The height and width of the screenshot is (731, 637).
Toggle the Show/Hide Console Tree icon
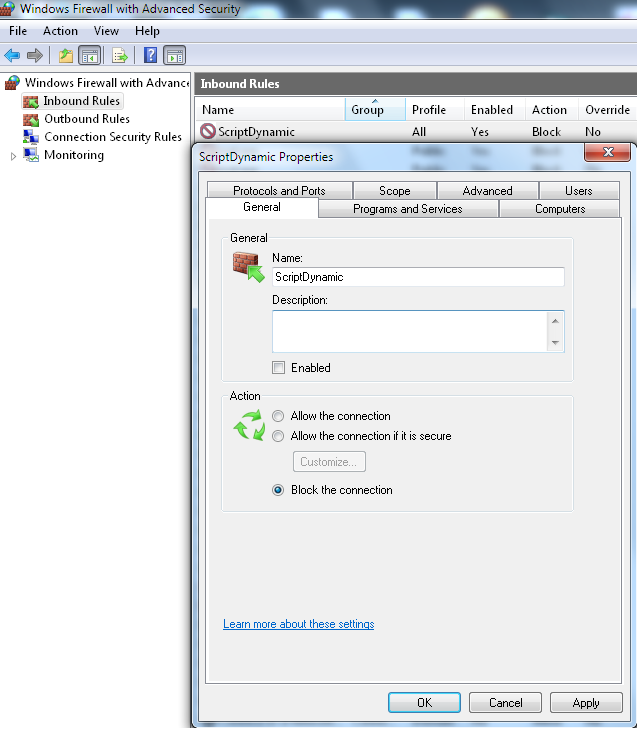point(89,55)
